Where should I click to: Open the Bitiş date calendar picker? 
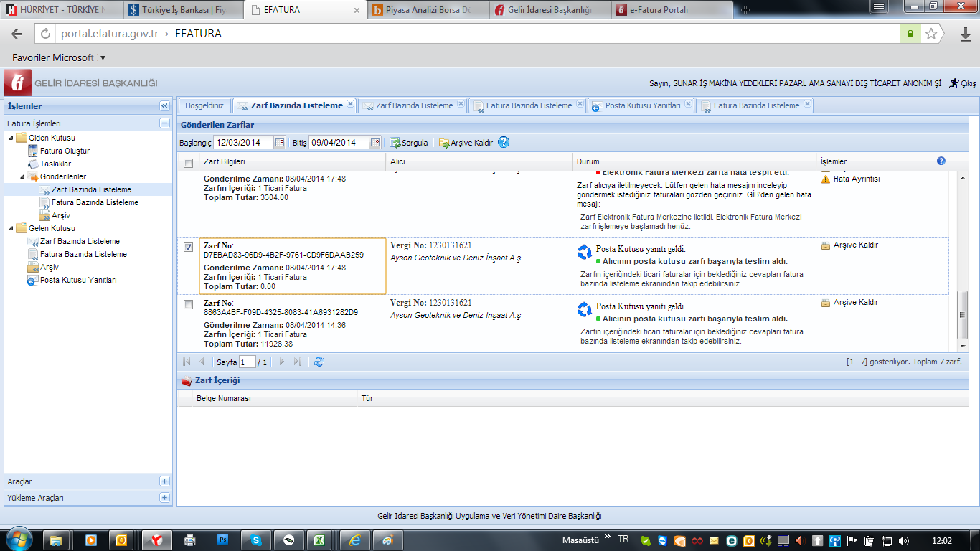375,142
